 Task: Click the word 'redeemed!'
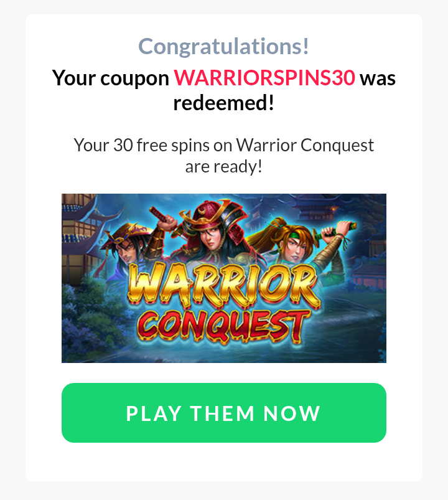click(223, 103)
